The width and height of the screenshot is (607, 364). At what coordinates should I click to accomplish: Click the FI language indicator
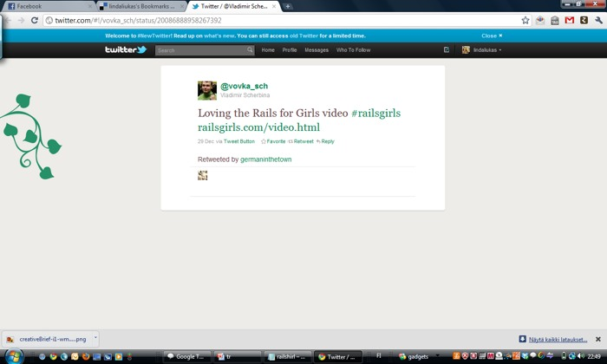(x=379, y=355)
